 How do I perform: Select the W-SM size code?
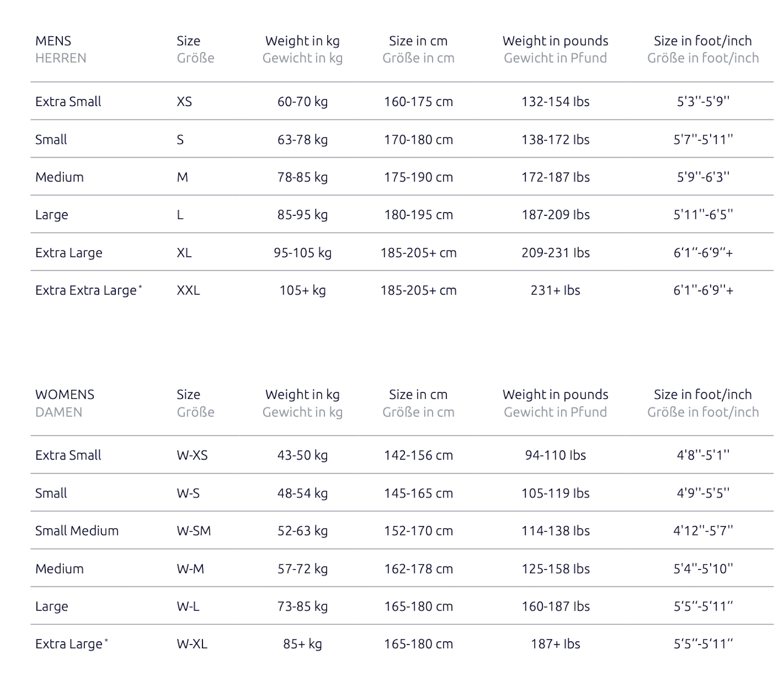point(194,531)
